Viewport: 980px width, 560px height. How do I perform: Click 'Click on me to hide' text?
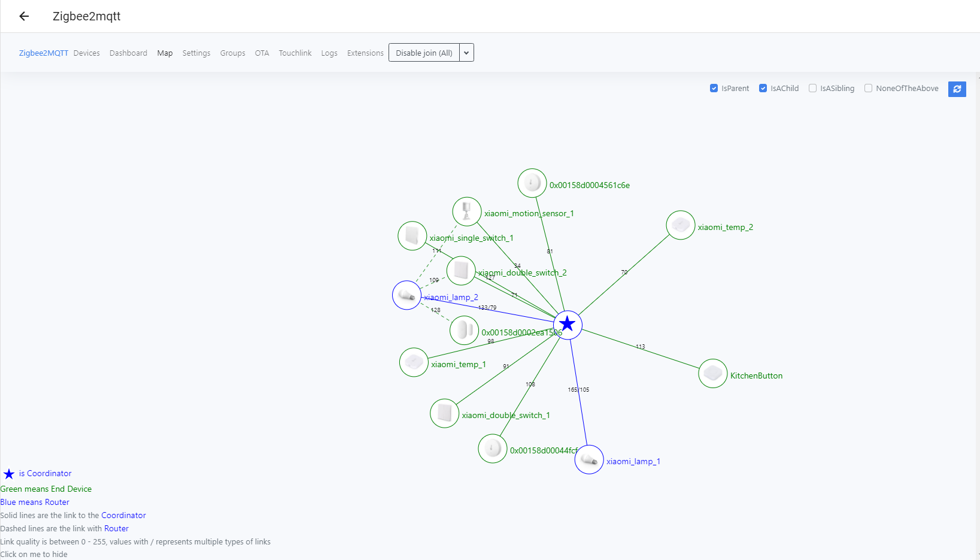[34, 554]
